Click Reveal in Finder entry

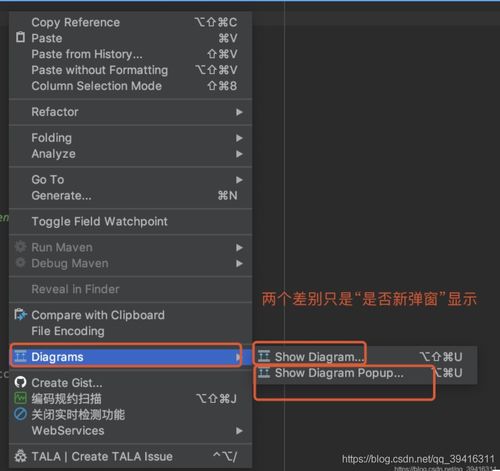[x=131, y=289]
